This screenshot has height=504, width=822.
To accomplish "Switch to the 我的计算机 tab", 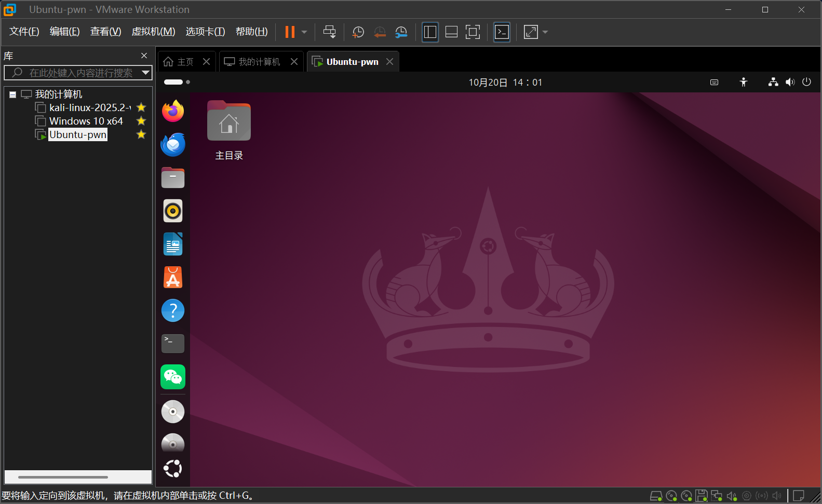I will coord(252,62).
